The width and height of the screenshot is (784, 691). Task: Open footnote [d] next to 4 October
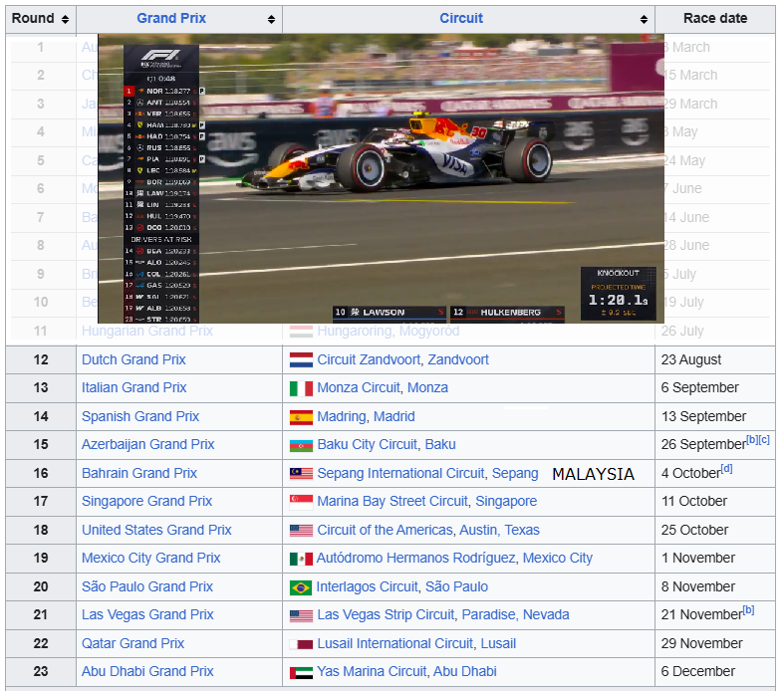point(726,469)
